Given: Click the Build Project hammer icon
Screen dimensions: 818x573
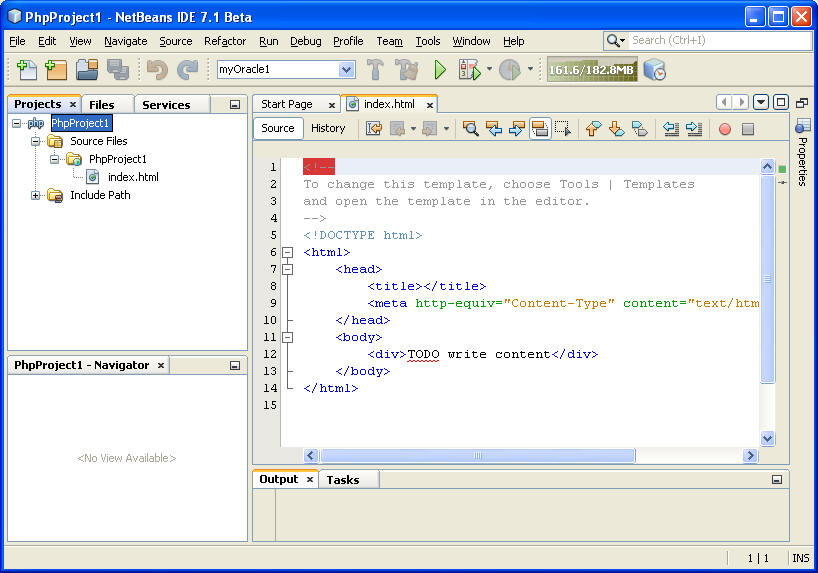Looking at the screenshot, I should point(375,69).
